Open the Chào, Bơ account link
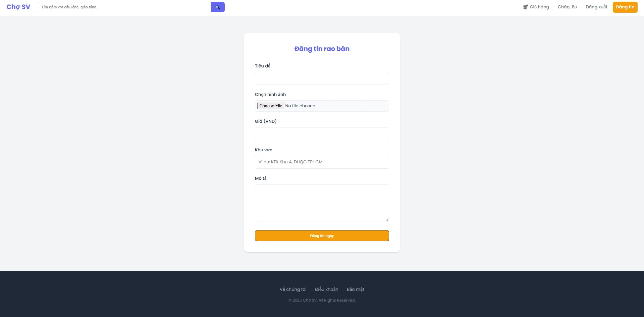The image size is (644, 317). click(567, 7)
